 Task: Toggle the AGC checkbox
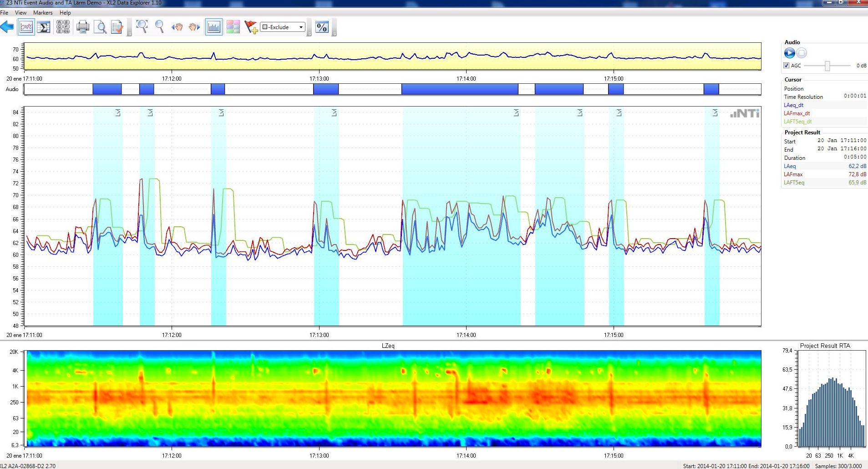[786, 66]
